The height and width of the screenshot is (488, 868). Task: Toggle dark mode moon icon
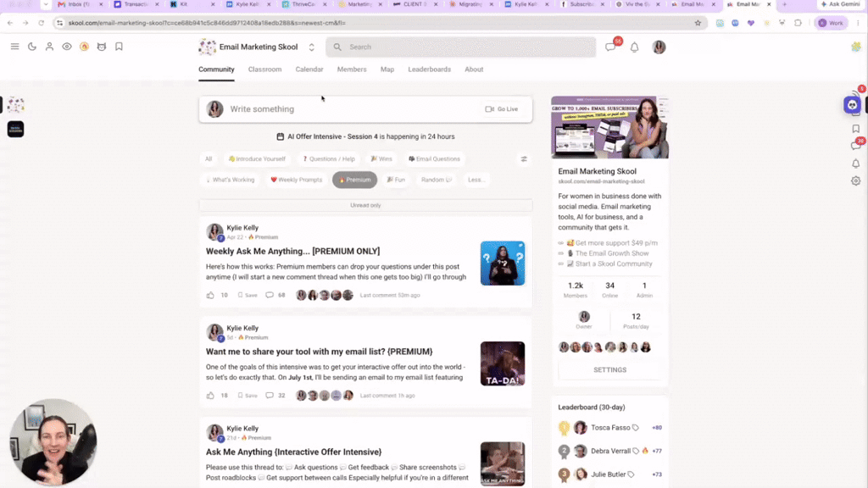32,47
